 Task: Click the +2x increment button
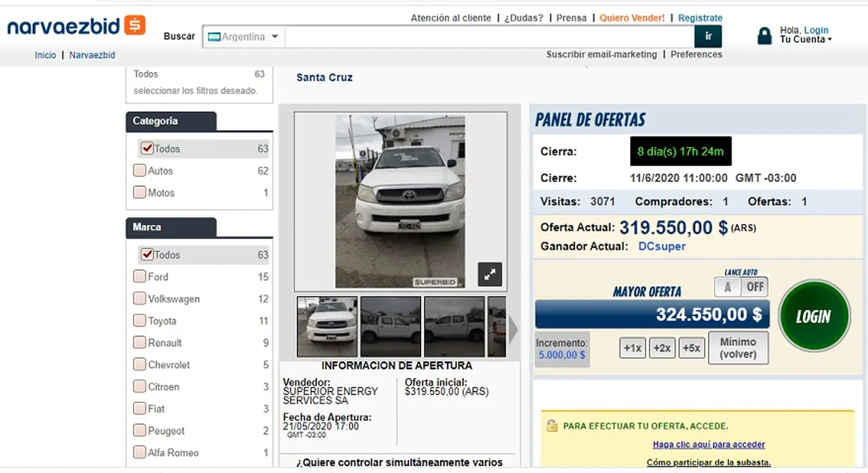pyautogui.click(x=661, y=348)
